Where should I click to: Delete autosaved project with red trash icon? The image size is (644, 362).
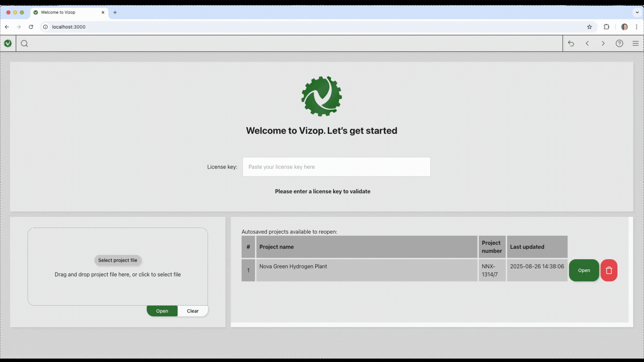pyautogui.click(x=609, y=270)
